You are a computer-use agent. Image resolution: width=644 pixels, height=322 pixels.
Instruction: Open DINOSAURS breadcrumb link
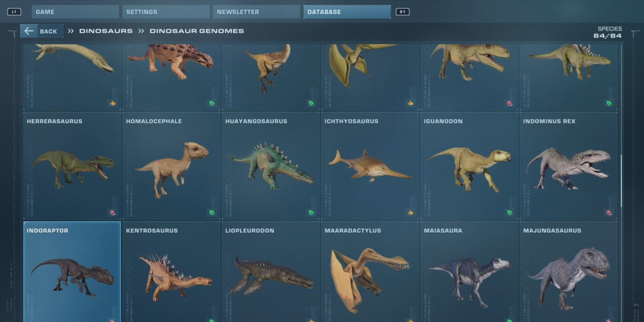pos(106,31)
